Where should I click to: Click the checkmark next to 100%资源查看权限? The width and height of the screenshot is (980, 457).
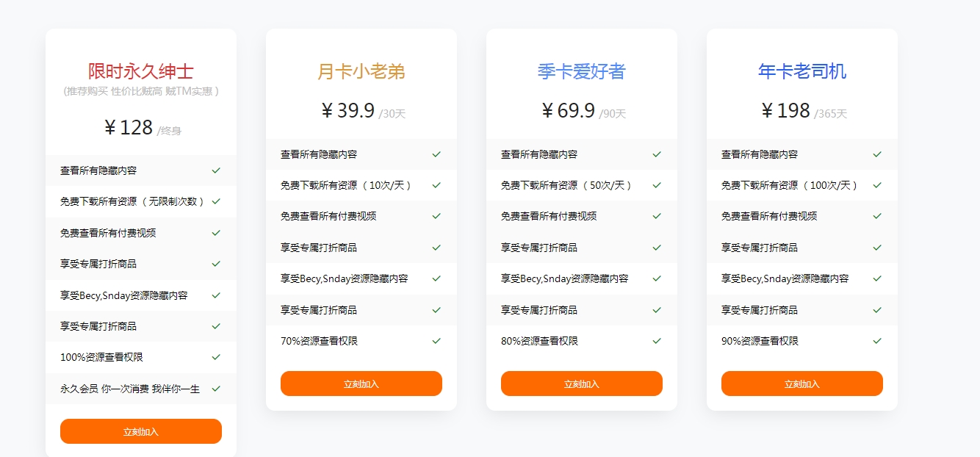pyautogui.click(x=216, y=358)
